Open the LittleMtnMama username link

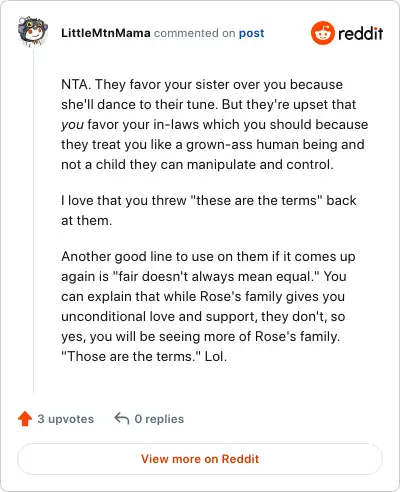106,33
